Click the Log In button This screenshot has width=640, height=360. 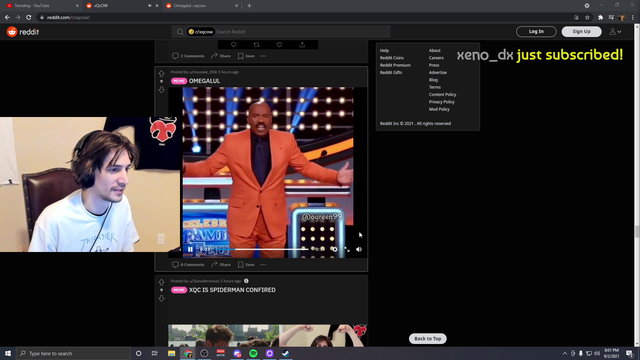[536, 31]
